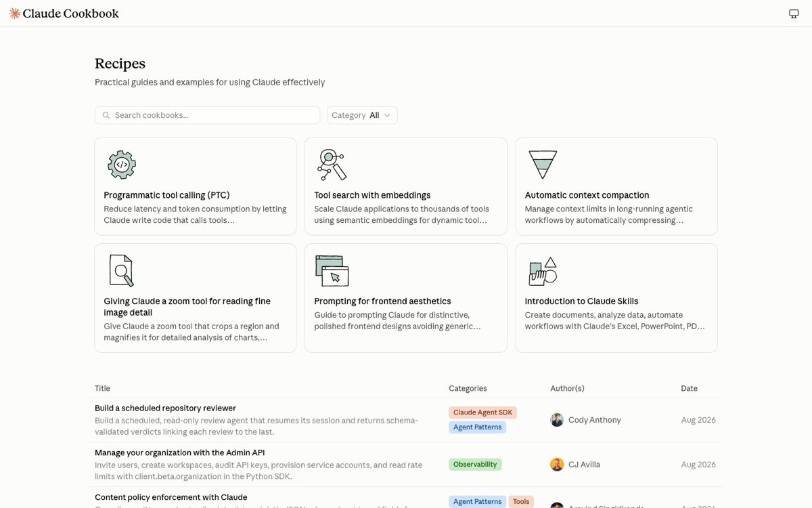812x508 pixels.
Task: Open Introduction to Claude Skills card title
Action: click(581, 301)
